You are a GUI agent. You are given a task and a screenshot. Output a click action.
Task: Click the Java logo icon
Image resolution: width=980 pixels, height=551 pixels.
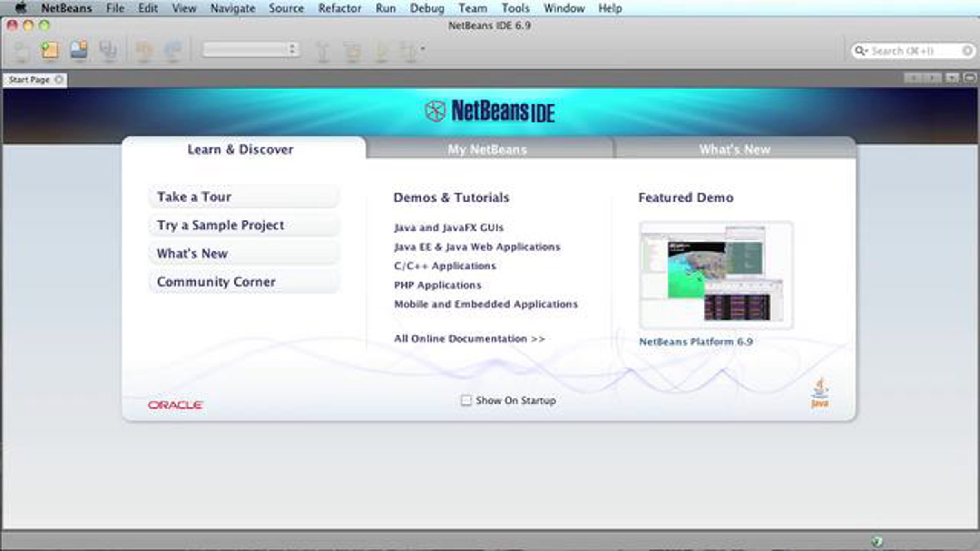(x=820, y=393)
